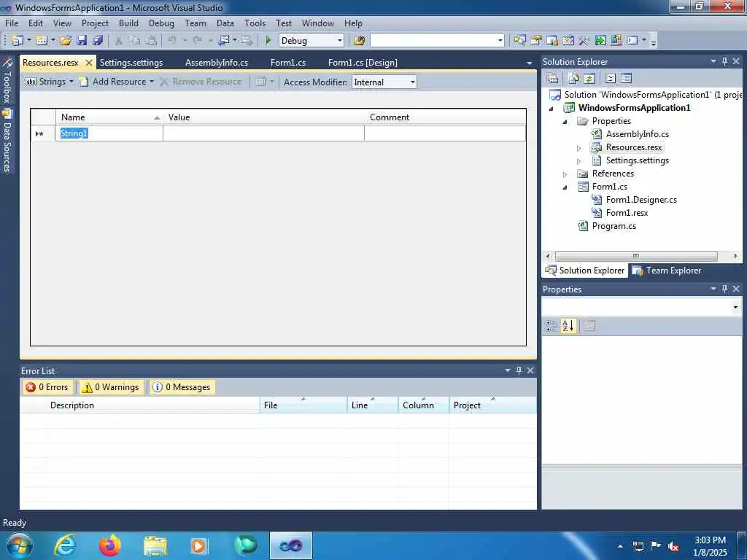
Task: Open Firefox from the taskbar
Action: 109,545
